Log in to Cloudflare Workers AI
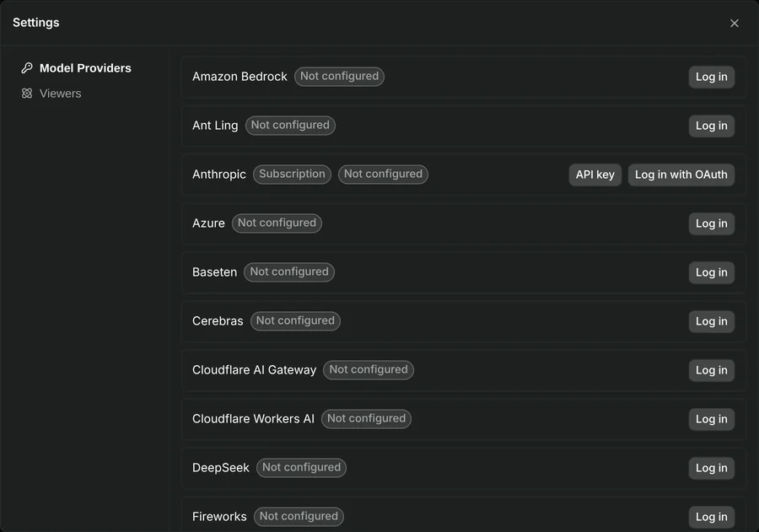 click(711, 419)
